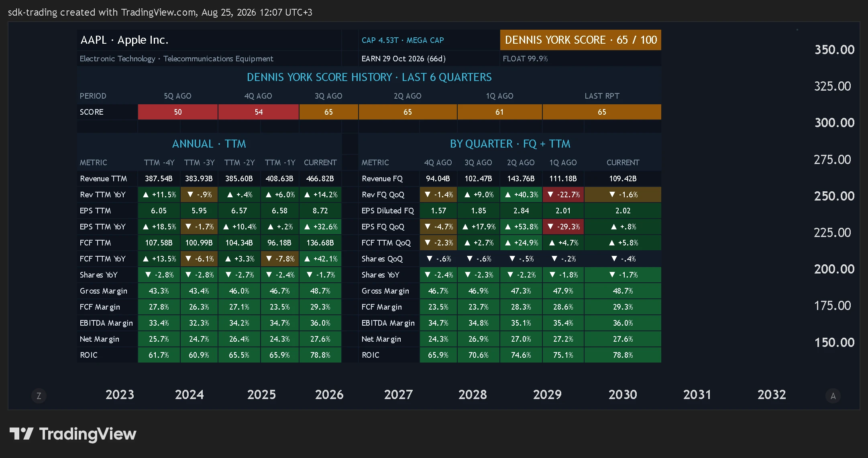
Task: Click Revenue FQ value 143.76B
Action: point(521,178)
